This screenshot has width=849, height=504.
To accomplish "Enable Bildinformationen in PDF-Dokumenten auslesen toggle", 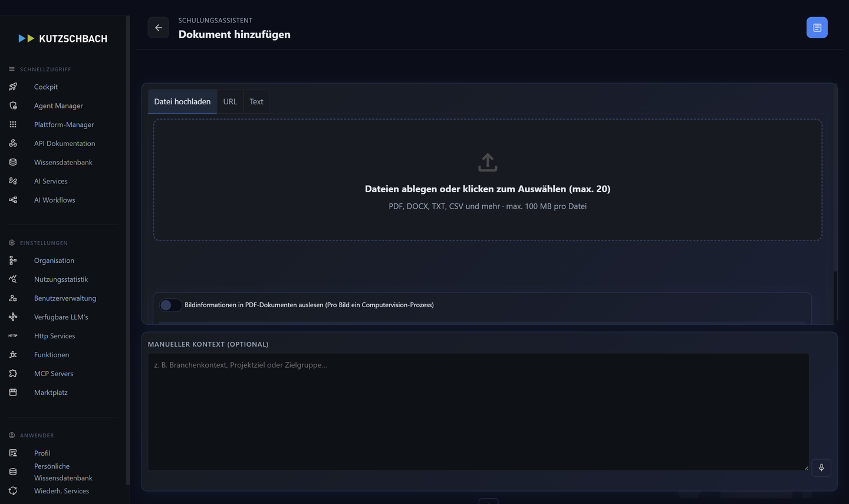I will tap(170, 305).
